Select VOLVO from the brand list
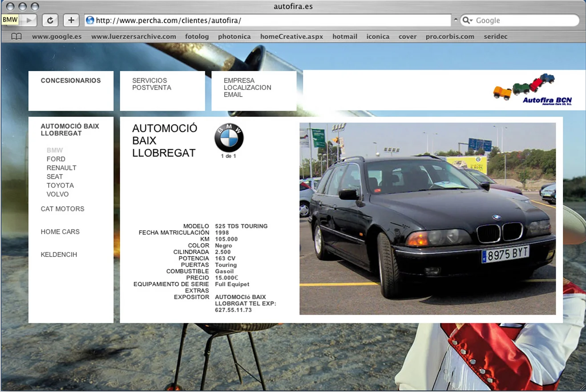 [x=58, y=194]
